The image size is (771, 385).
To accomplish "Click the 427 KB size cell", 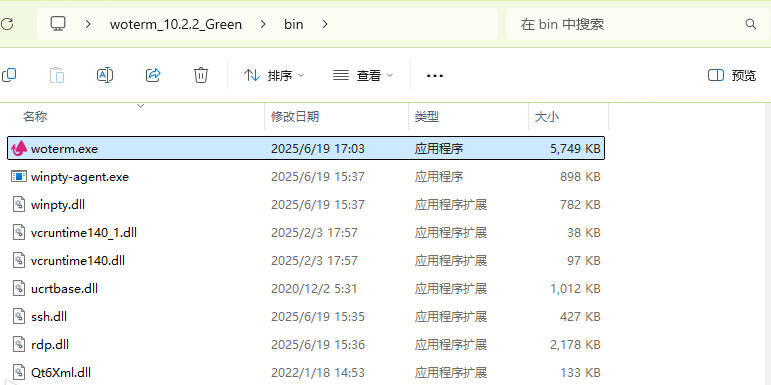I will click(x=580, y=317).
